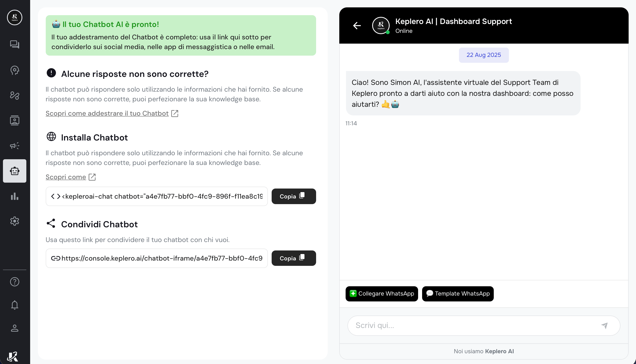Open the analytics bar chart icon
Image resolution: width=636 pixels, height=364 pixels.
15,196
